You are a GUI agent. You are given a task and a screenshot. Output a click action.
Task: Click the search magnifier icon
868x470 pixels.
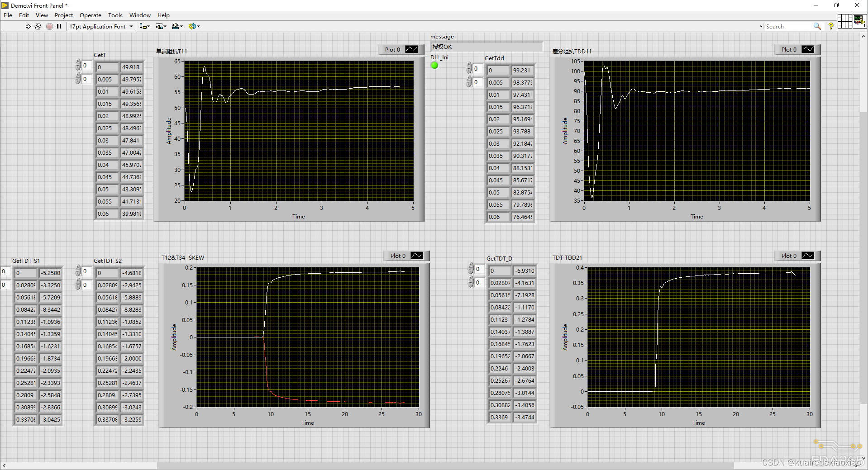817,26
